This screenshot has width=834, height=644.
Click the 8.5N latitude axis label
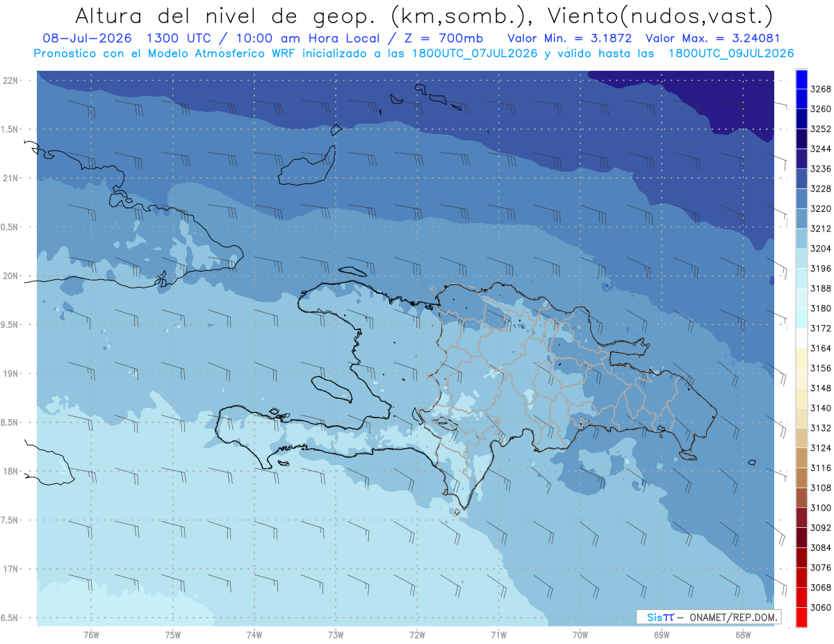click(x=10, y=422)
